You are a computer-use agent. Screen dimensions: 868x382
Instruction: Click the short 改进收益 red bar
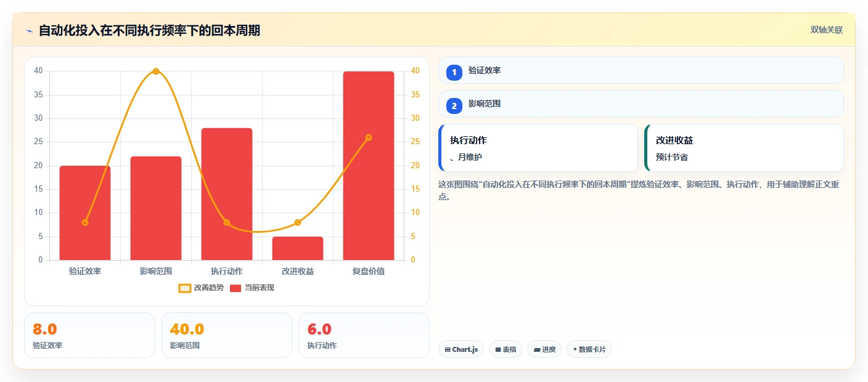click(298, 248)
